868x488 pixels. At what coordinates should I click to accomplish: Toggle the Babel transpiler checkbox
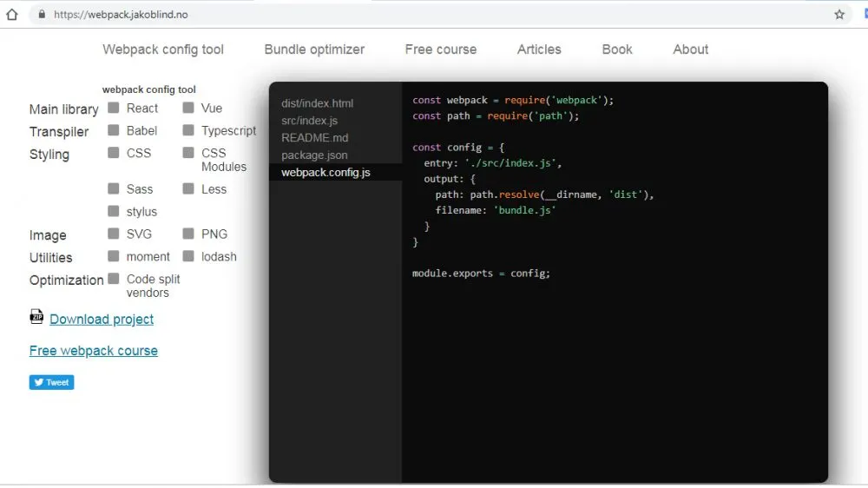click(x=114, y=130)
